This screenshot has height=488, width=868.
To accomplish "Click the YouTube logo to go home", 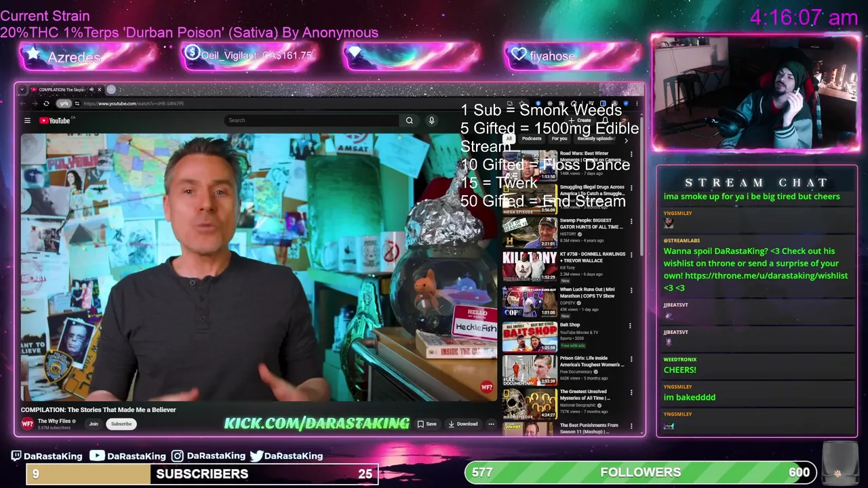I will tap(56, 121).
